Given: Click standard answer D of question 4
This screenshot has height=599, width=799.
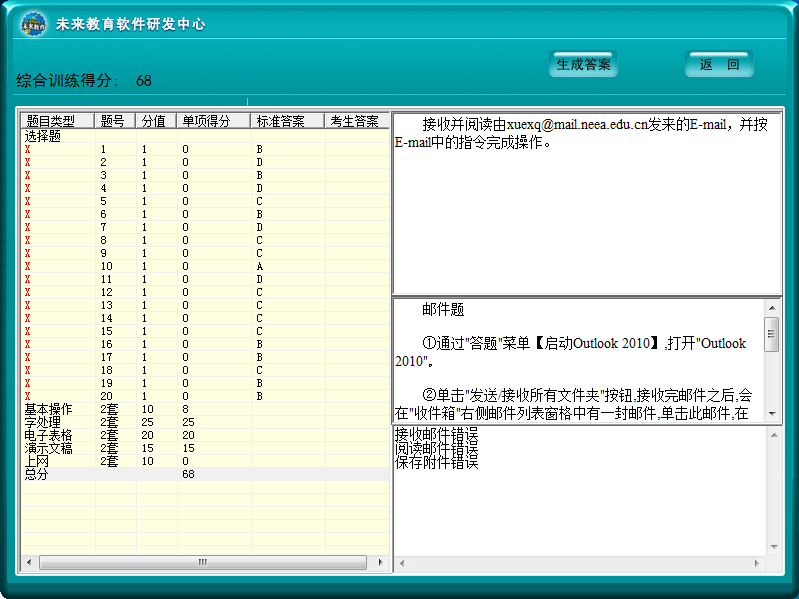Looking at the screenshot, I should (259, 188).
